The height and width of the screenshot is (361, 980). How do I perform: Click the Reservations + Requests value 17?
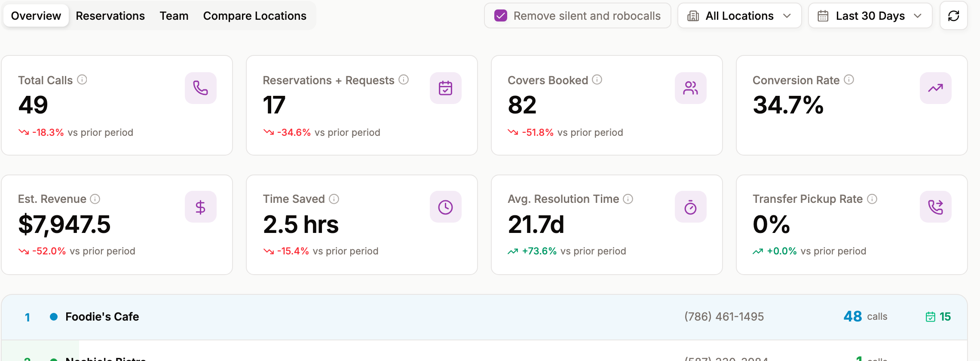pyautogui.click(x=274, y=105)
